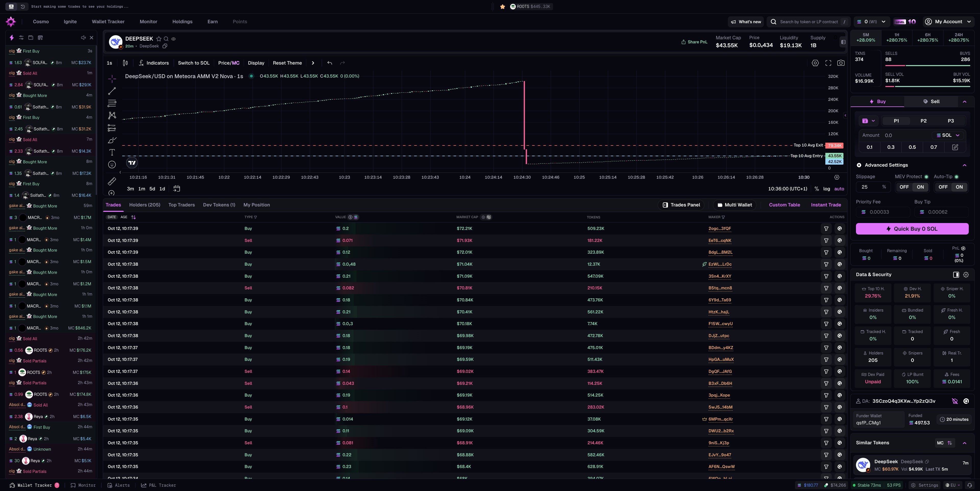Switch to Holders (205) tab
The image size is (980, 491).
click(144, 205)
